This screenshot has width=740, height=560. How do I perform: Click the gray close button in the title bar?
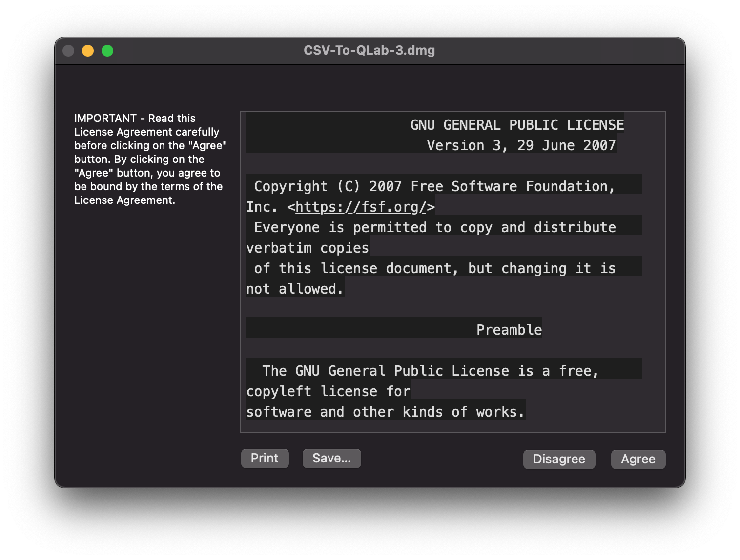(68, 51)
